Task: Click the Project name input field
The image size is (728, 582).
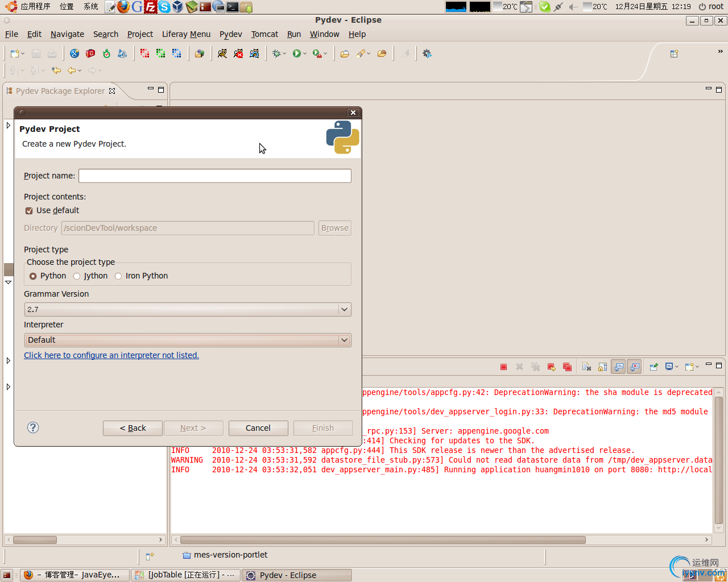Action: pyautogui.click(x=215, y=176)
